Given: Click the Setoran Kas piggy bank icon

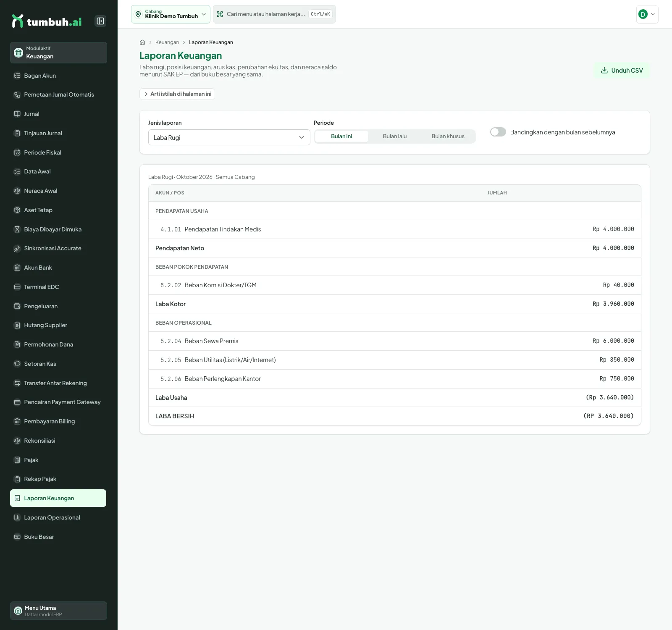Looking at the screenshot, I should [x=17, y=364].
